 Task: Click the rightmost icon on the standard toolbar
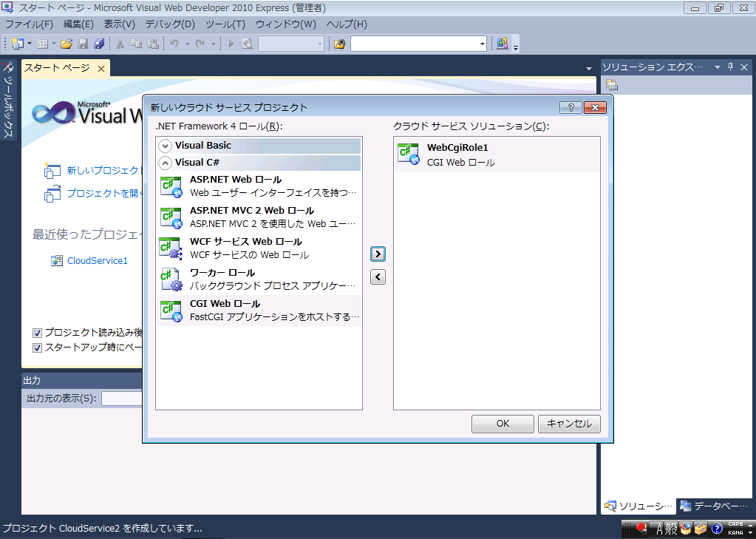point(503,44)
